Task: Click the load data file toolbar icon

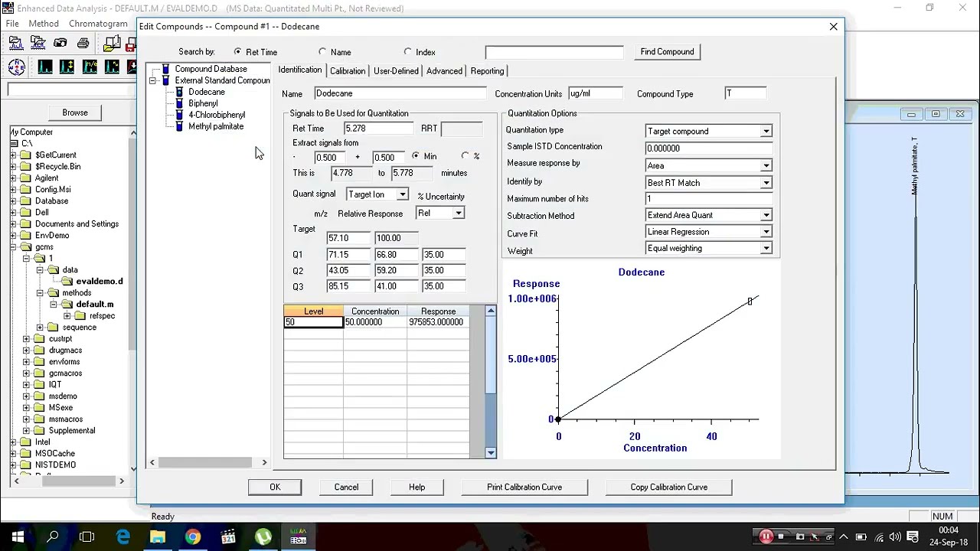Action: click(x=15, y=44)
